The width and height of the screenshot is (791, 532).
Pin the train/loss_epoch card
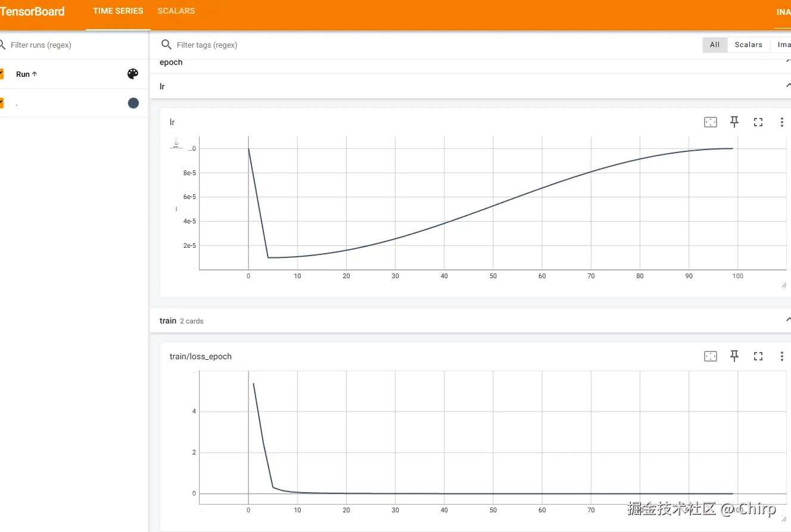click(x=734, y=356)
